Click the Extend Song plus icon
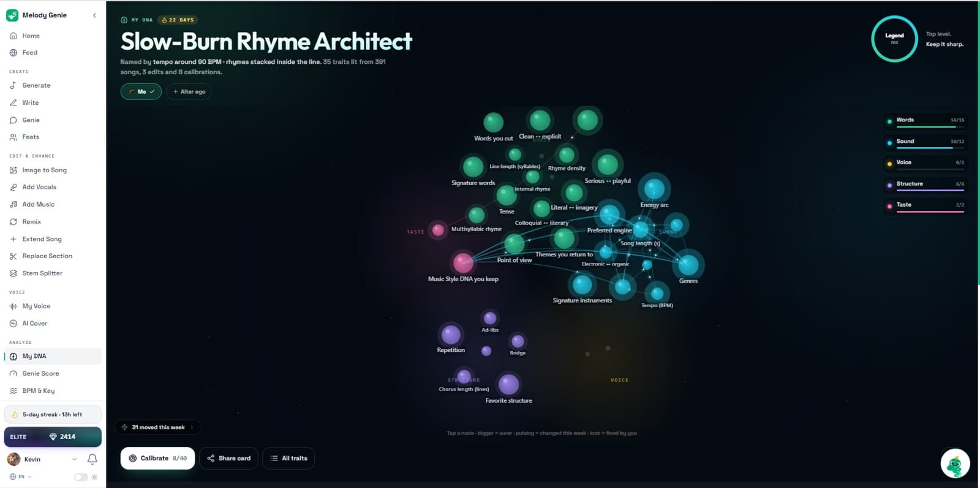Screen dimensions: 980x488 tap(13, 239)
